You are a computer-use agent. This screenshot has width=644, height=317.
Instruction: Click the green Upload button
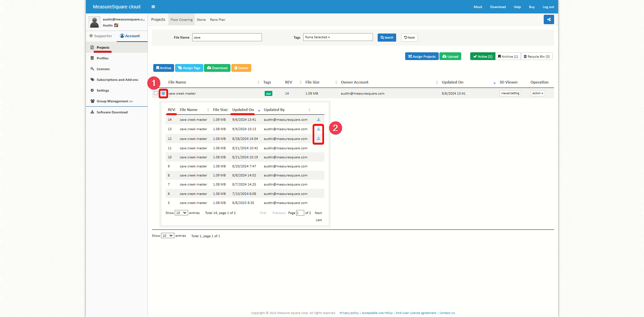click(x=450, y=56)
